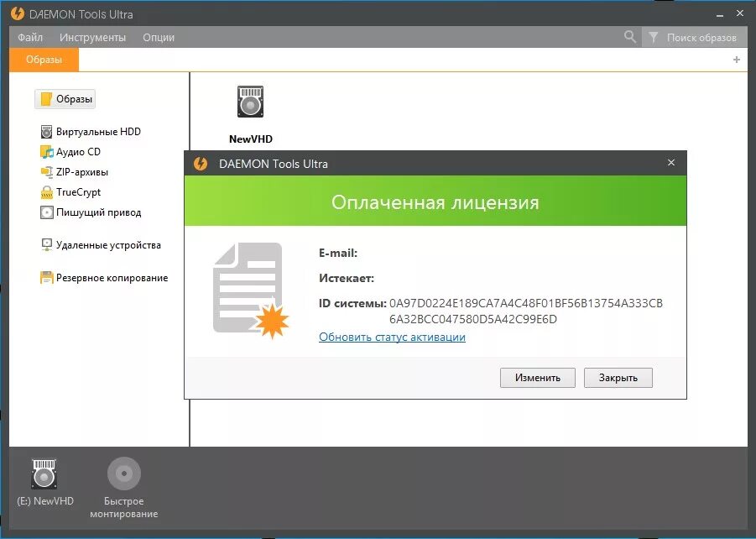Select ZIP-архивы category
Viewport: 756px width, 539px height.
point(74,172)
